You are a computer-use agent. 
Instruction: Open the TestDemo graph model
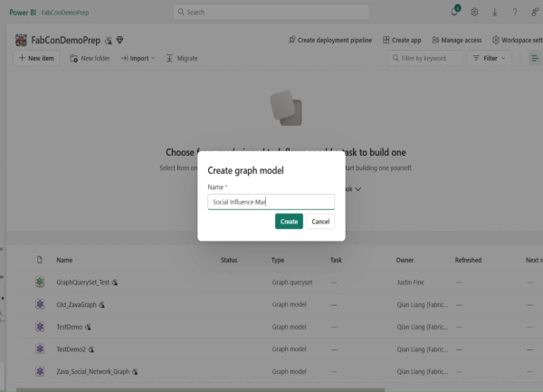tap(70, 327)
